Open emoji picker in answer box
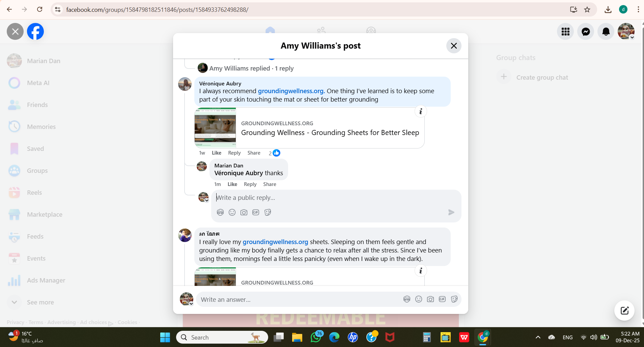 point(419,299)
